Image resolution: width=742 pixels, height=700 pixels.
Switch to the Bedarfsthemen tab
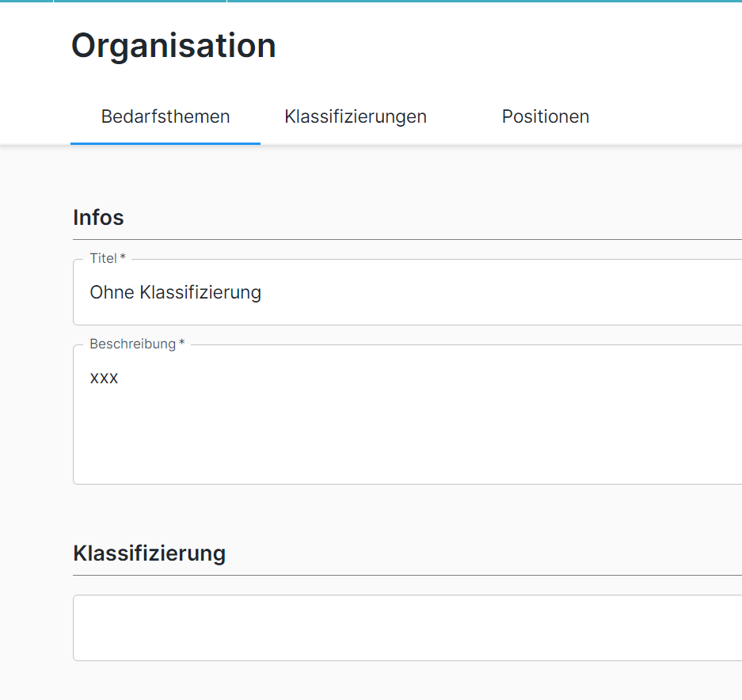click(166, 116)
